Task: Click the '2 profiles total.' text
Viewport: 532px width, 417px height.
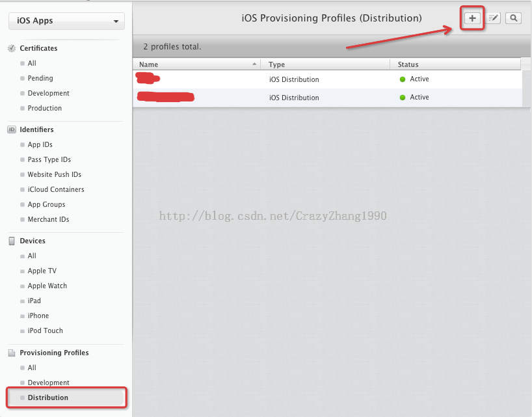Action: tap(172, 47)
